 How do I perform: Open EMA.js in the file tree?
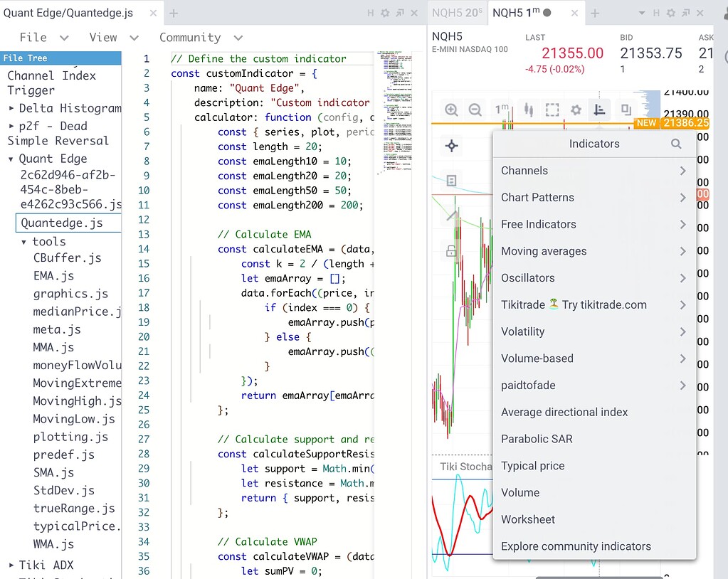click(53, 276)
